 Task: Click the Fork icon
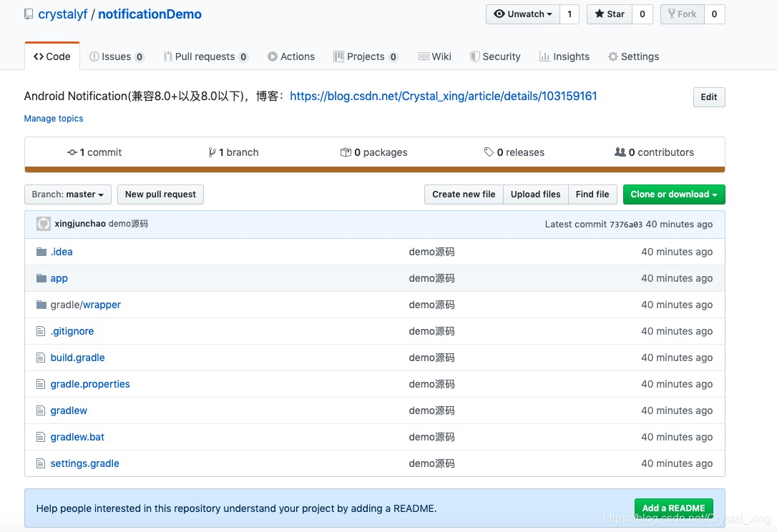[x=670, y=14]
